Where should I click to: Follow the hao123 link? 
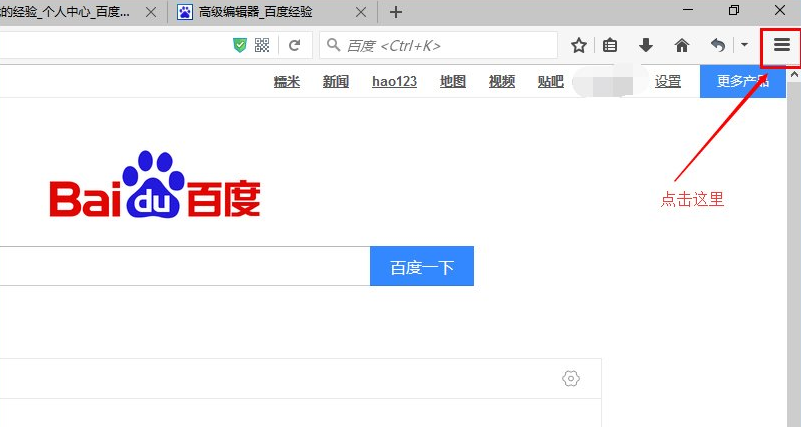[x=394, y=81]
